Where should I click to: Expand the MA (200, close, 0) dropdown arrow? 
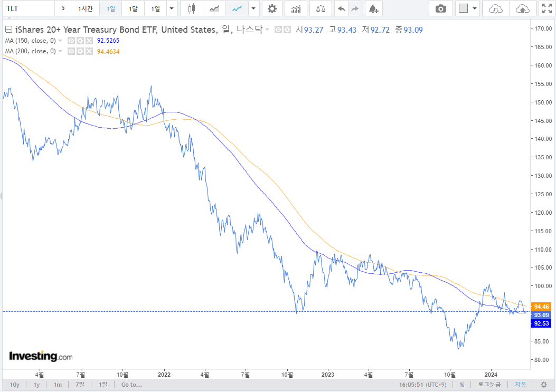click(60, 51)
